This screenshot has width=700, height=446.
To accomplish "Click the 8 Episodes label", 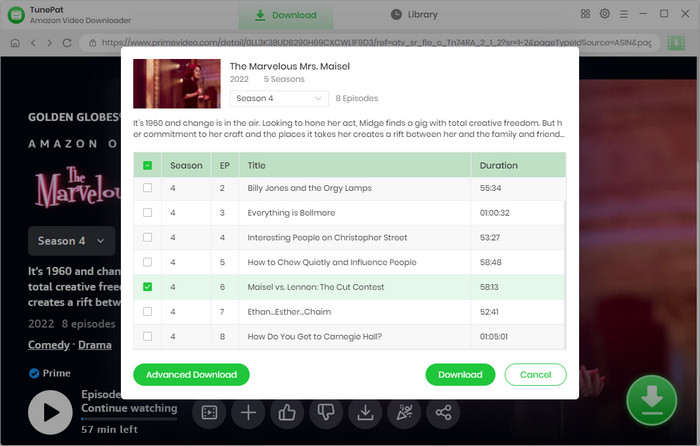I will (x=357, y=98).
